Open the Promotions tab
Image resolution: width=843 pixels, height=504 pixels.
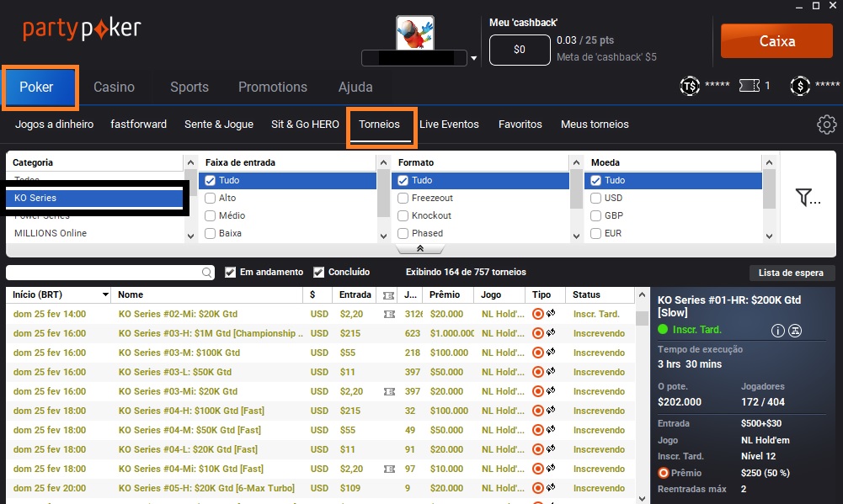(x=273, y=87)
